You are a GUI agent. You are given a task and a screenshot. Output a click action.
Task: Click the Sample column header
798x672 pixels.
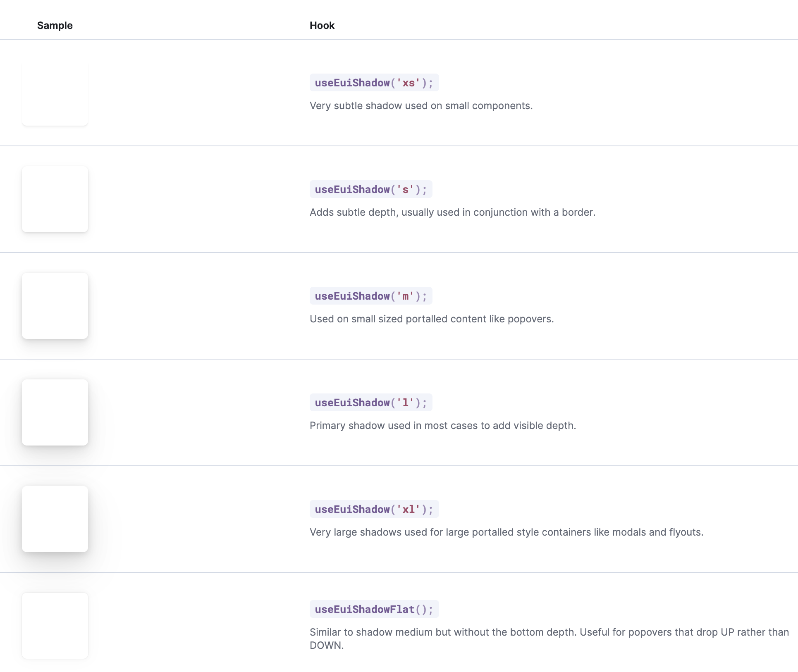[x=55, y=25]
